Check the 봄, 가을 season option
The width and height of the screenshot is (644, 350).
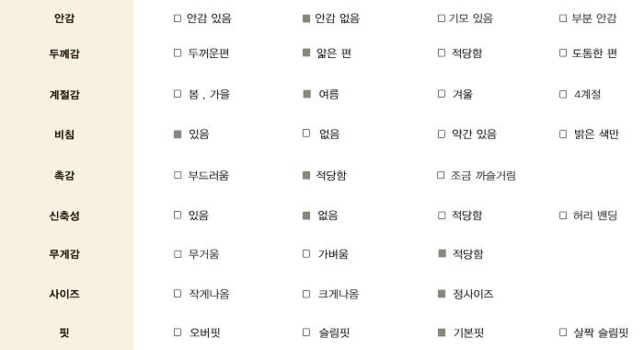(178, 94)
